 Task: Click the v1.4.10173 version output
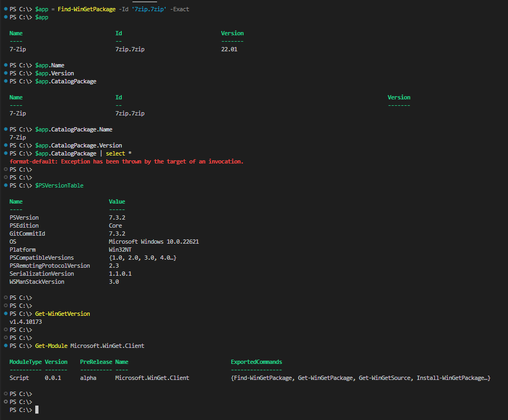26,322
